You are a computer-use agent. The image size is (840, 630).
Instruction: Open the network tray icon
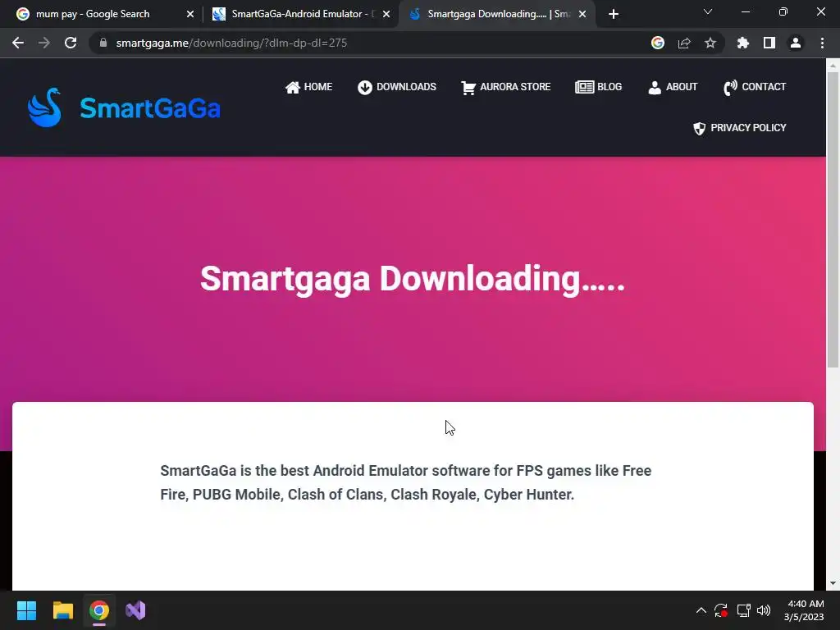click(x=743, y=610)
